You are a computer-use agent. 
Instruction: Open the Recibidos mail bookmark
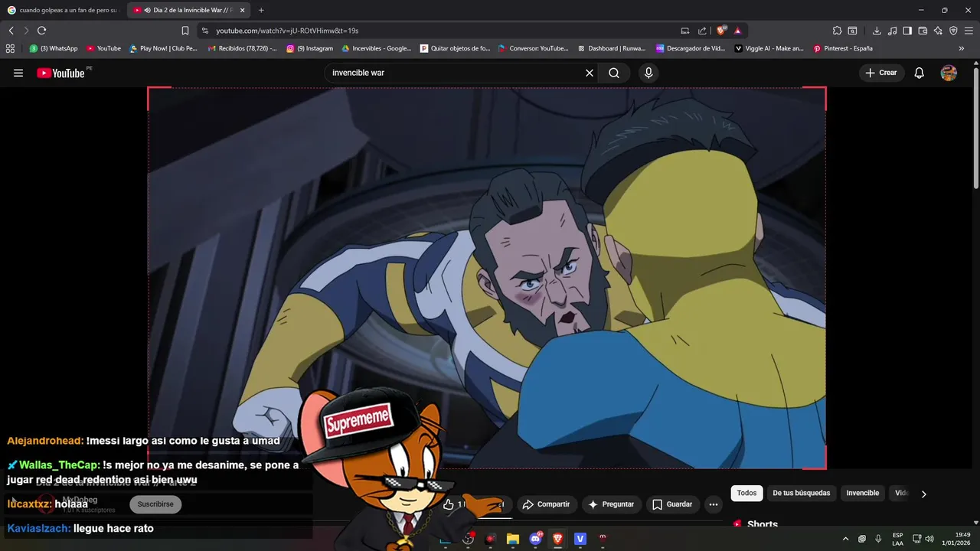click(242, 48)
